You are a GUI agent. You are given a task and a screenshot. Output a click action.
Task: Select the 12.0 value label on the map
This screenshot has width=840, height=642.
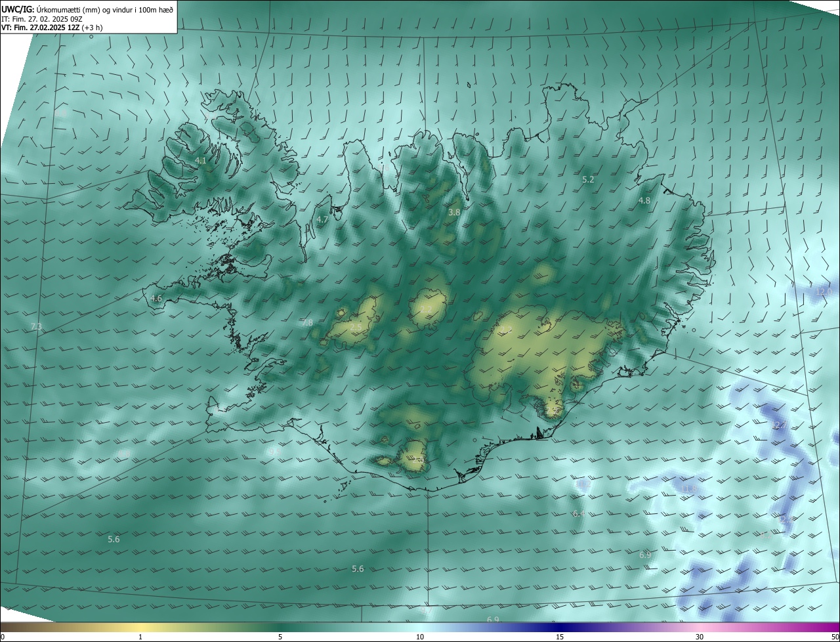pos(824,291)
